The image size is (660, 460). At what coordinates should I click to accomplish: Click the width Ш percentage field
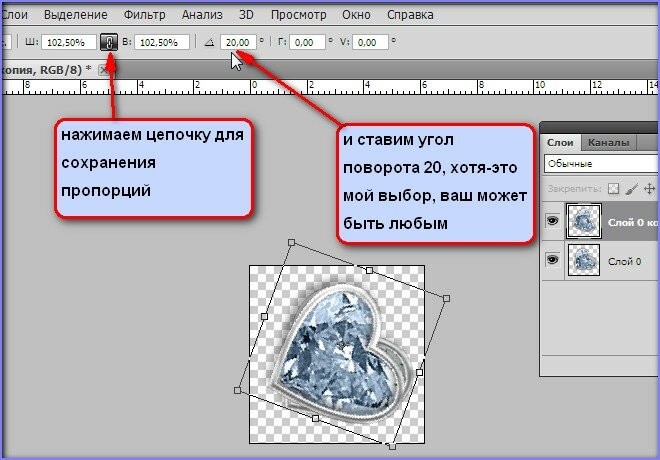(x=69, y=43)
